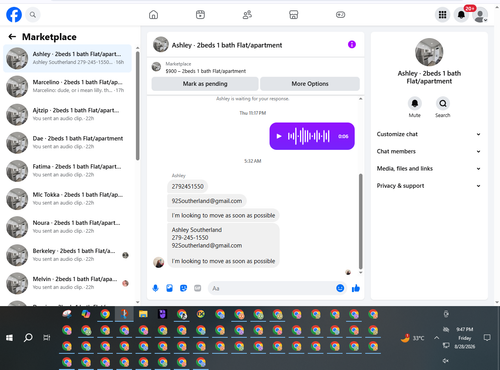Click the Mark as pending button

coord(205,84)
